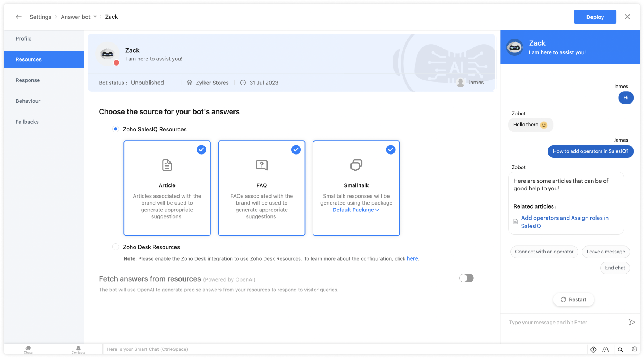The height and width of the screenshot is (358, 644).
Task: Click the End chat button
Action: [615, 268]
